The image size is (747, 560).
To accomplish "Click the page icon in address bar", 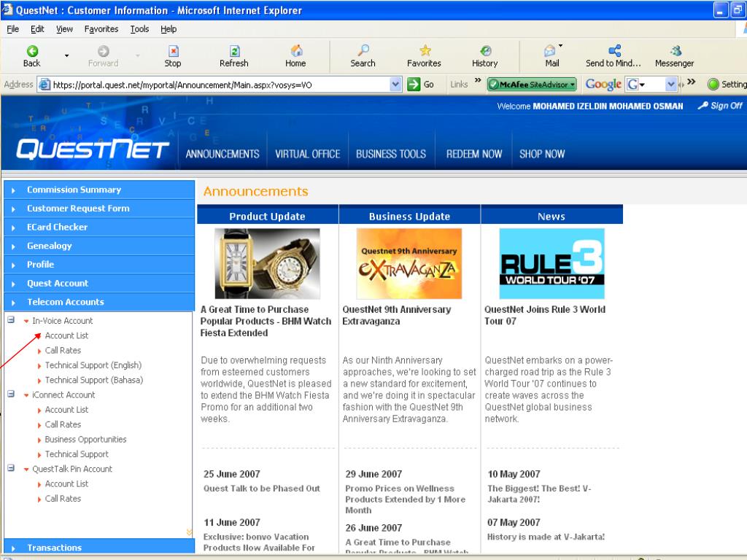I will (44, 85).
